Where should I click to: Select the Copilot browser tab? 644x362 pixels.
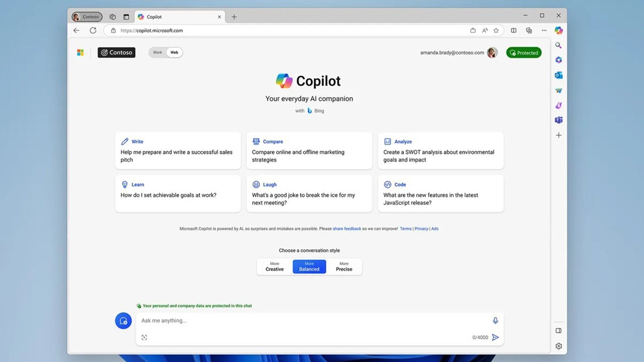coord(180,17)
